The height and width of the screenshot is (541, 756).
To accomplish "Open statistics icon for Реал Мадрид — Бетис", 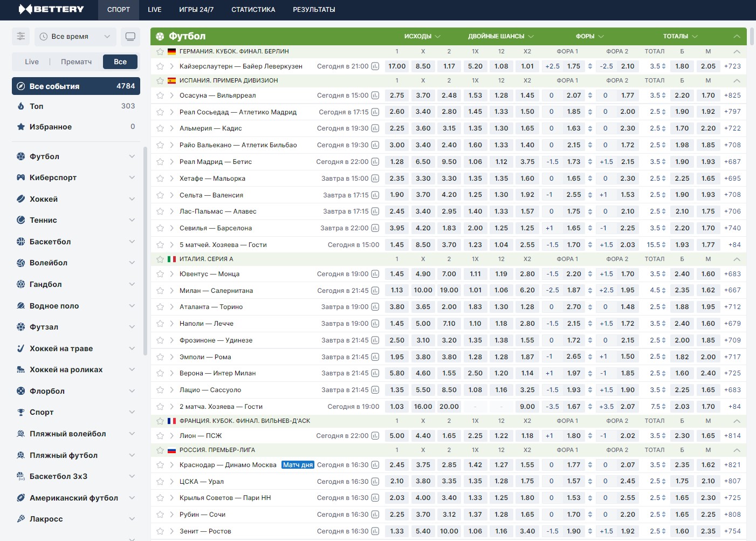I will coord(375,162).
